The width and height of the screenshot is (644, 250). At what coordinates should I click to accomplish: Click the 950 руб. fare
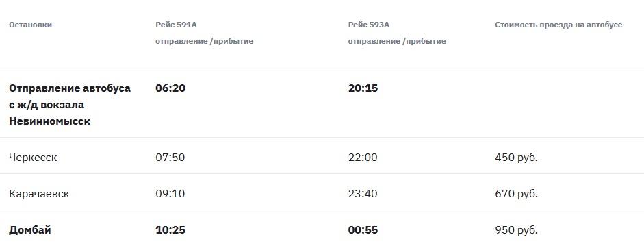pos(516,230)
